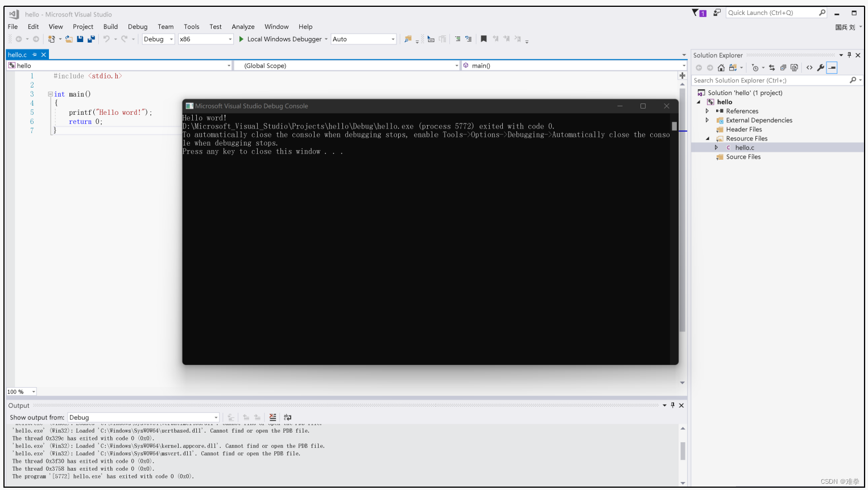Click the Undo arrow icon
868x490 pixels.
pos(106,39)
